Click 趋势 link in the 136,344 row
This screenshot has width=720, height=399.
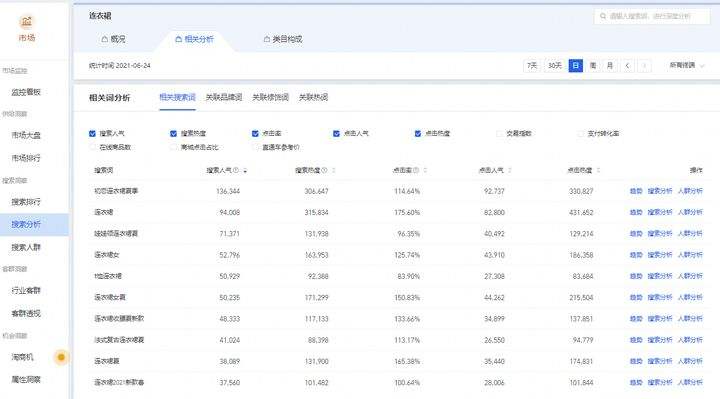636,191
